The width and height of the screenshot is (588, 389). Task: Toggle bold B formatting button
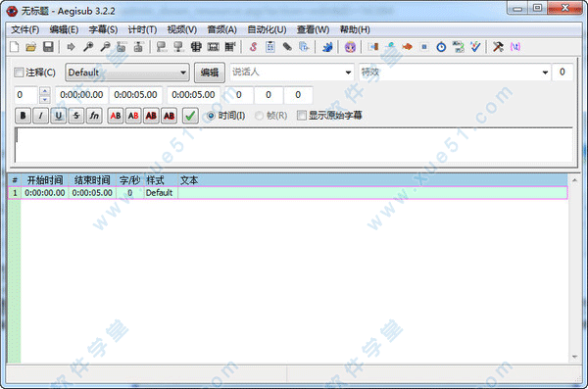23,116
